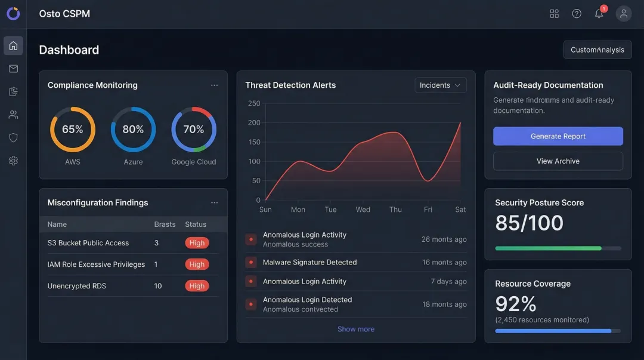Click the Help question mark icon

pyautogui.click(x=576, y=13)
